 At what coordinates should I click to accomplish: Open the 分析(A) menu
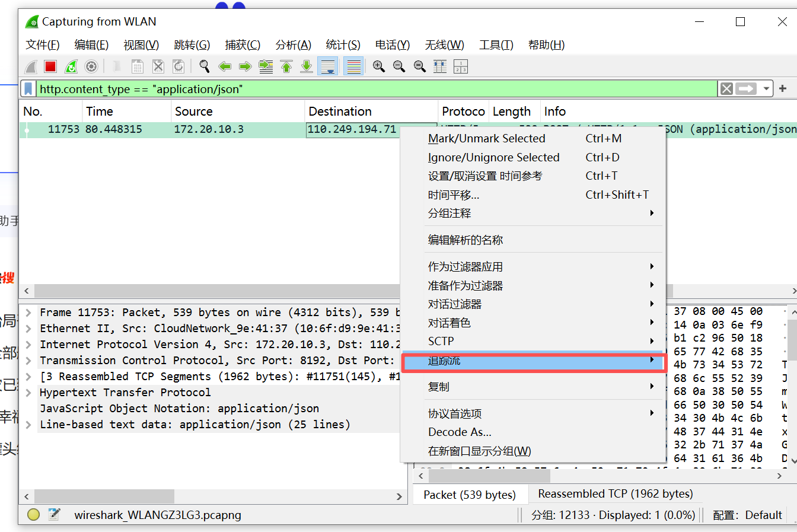pyautogui.click(x=294, y=45)
